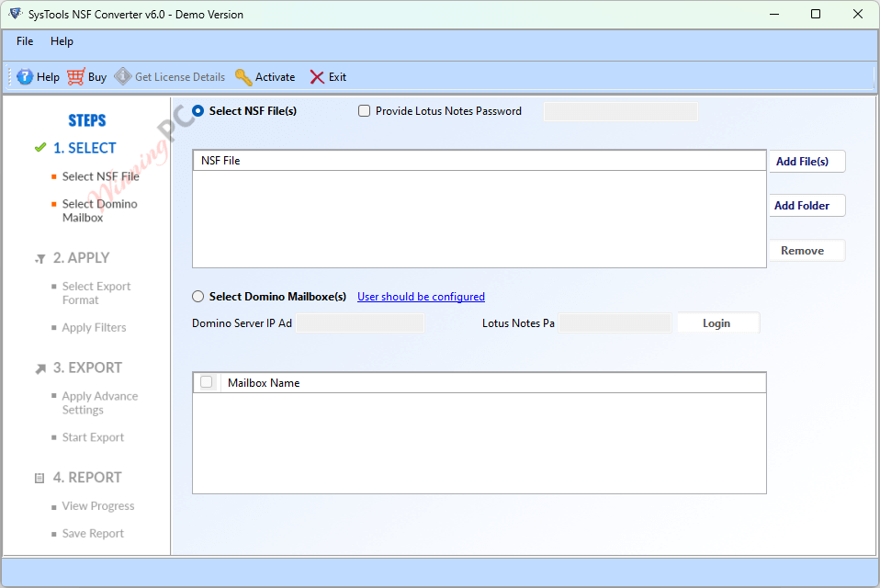Go to the View Progress step
The image size is (880, 588).
coord(97,505)
